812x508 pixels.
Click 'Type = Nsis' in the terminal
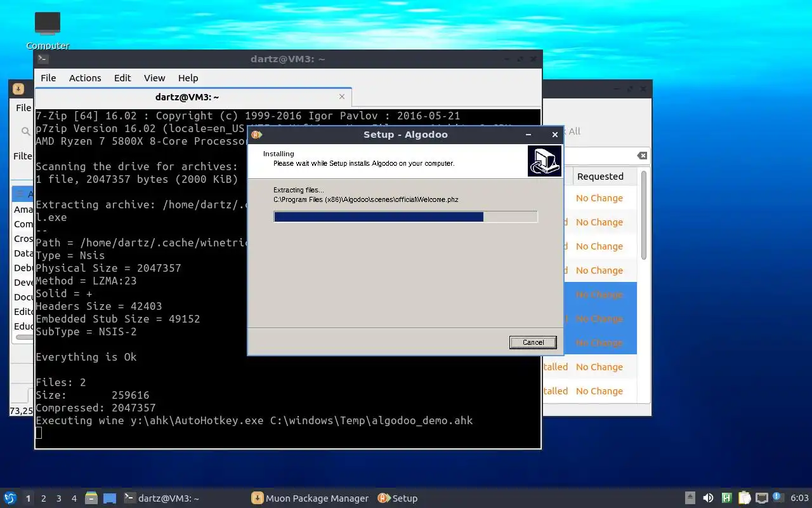click(x=70, y=255)
